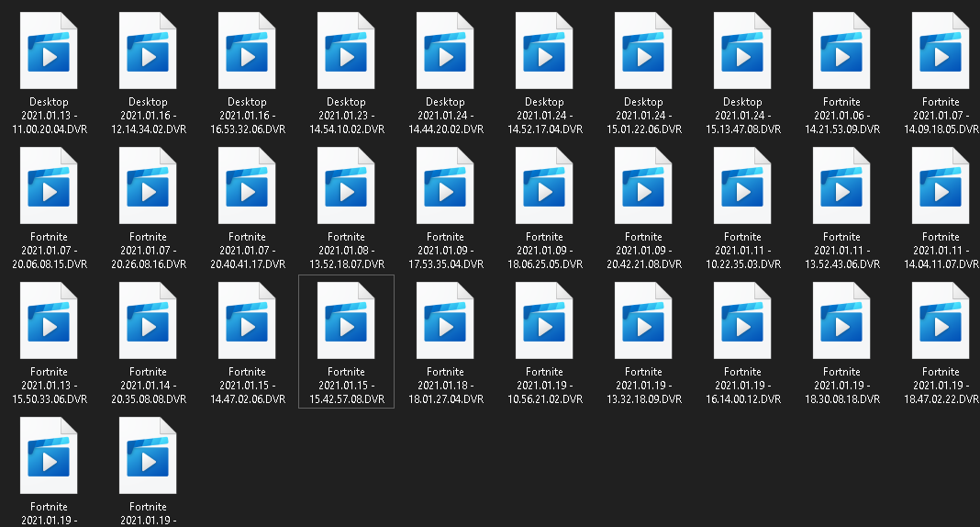
Task: Click the Desktop 2021.01.16 - 12.14.34.02.DVR file
Action: [x=148, y=73]
